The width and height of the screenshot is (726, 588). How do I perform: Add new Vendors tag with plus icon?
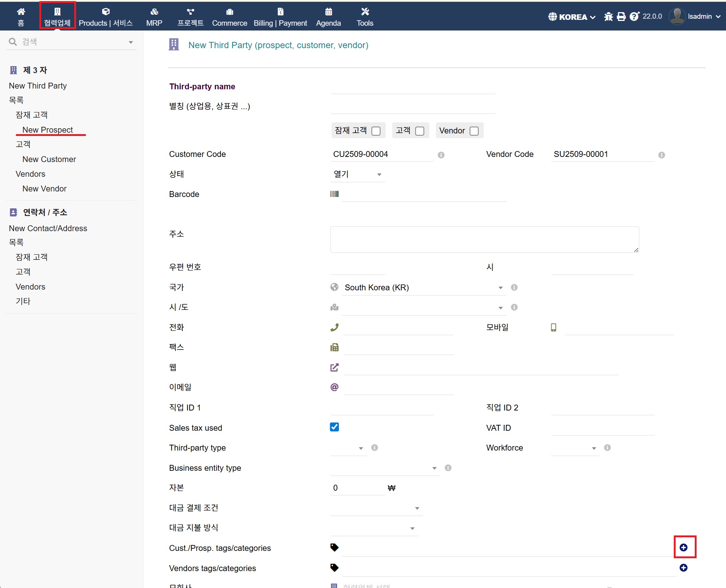point(683,568)
